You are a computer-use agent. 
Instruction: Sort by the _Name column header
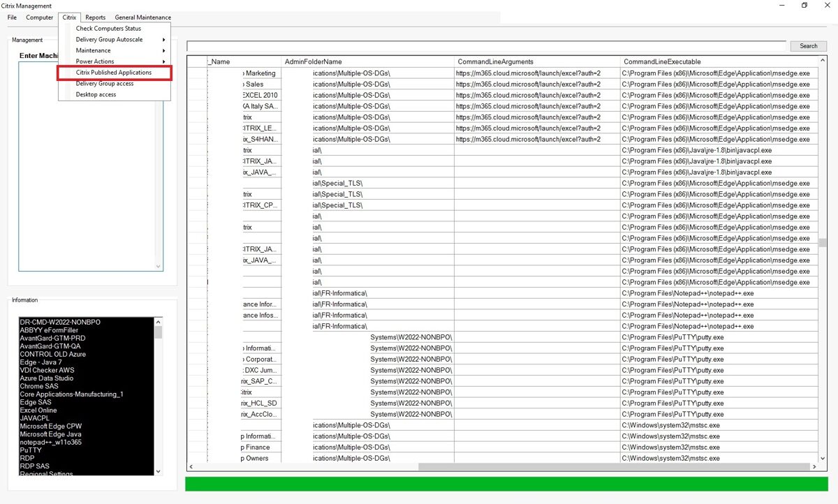(x=244, y=62)
